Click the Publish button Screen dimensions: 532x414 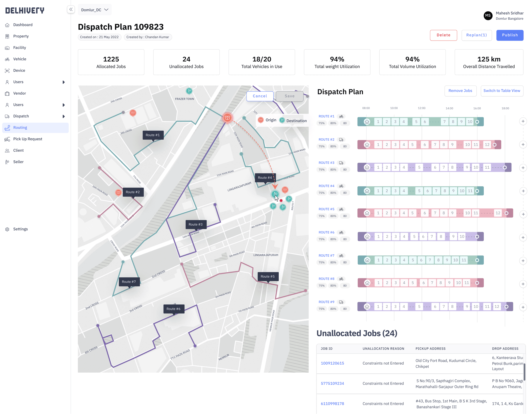click(510, 35)
